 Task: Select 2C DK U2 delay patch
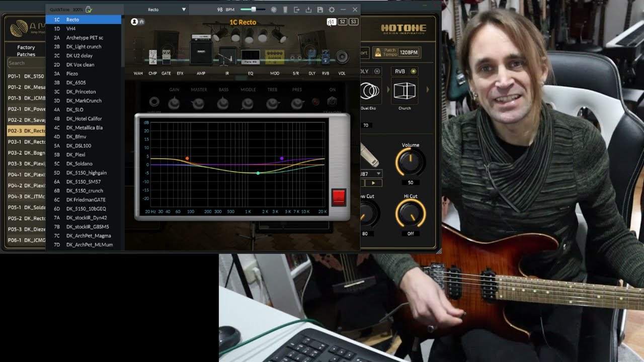84,56
